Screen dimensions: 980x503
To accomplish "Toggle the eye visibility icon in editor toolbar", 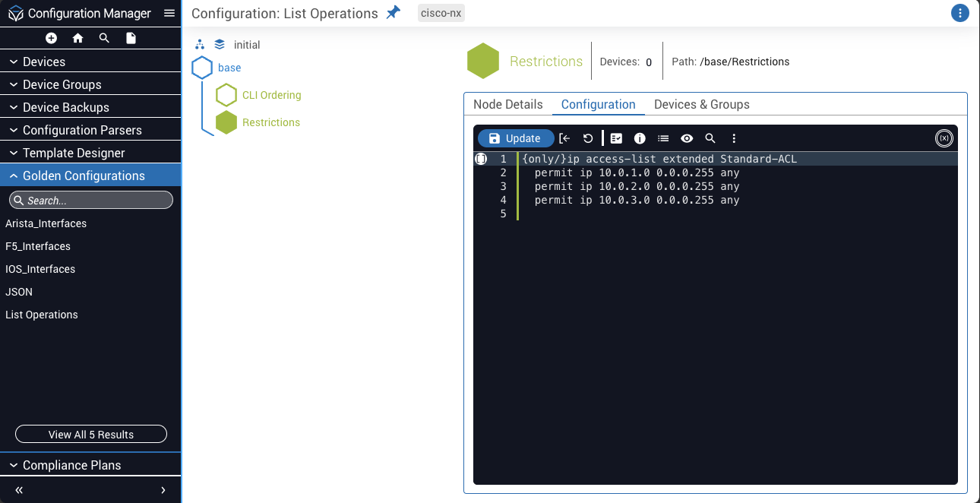I will click(687, 138).
